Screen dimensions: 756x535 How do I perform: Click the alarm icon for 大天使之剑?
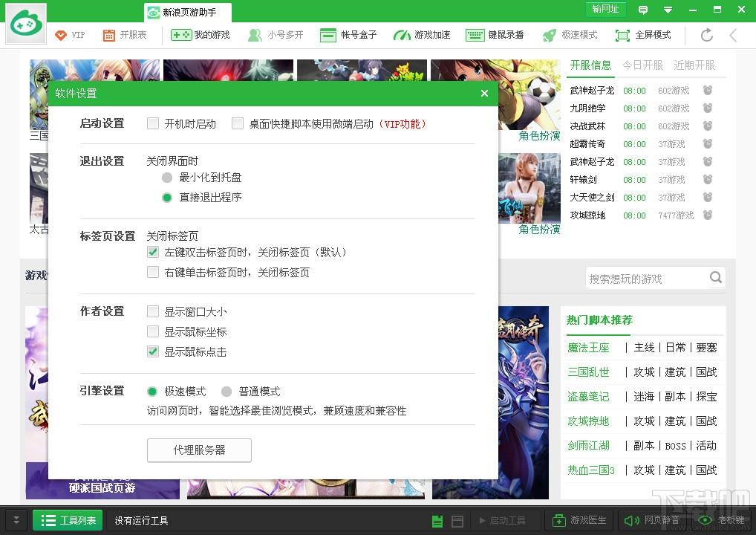click(x=707, y=198)
